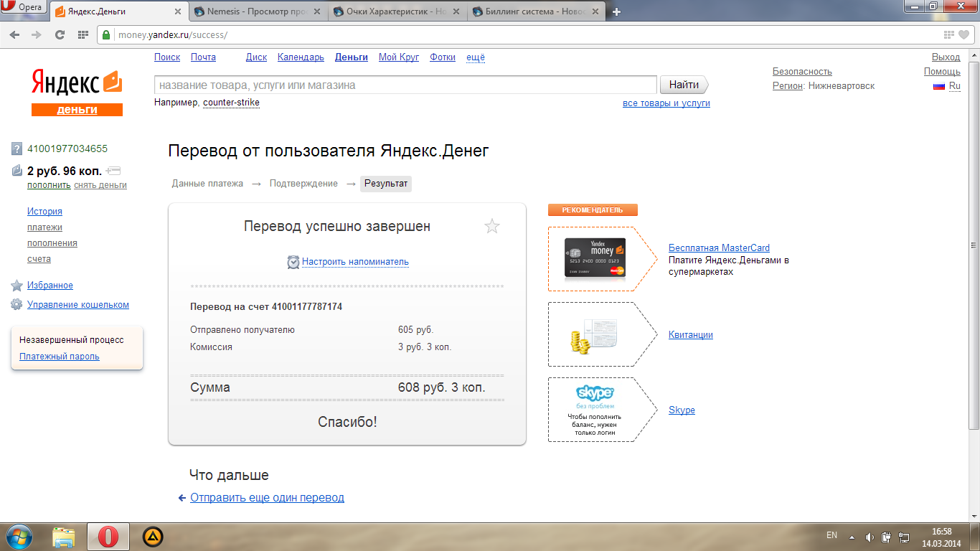Click the alarm clock reminder icon
This screenshot has height=551, width=980.
293,262
